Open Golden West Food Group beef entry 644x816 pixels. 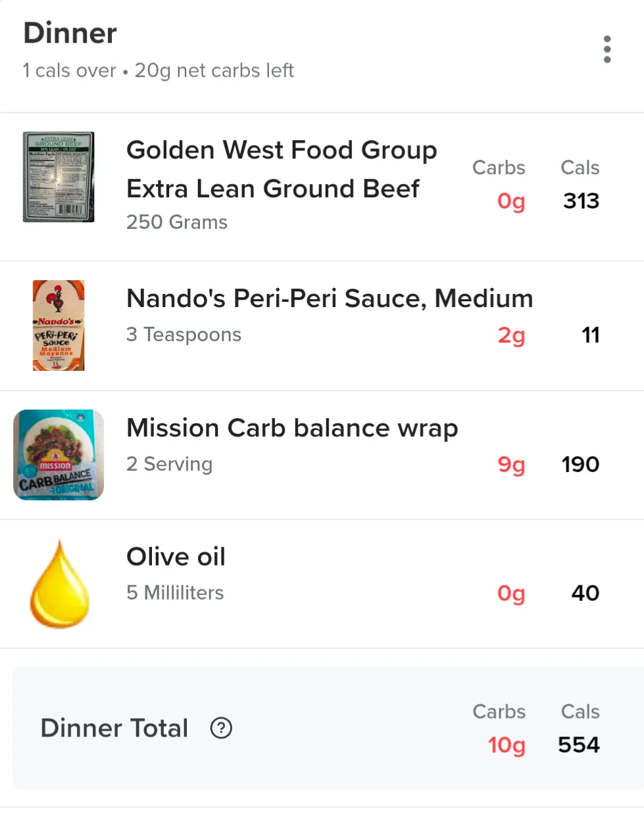pyautogui.click(x=322, y=187)
